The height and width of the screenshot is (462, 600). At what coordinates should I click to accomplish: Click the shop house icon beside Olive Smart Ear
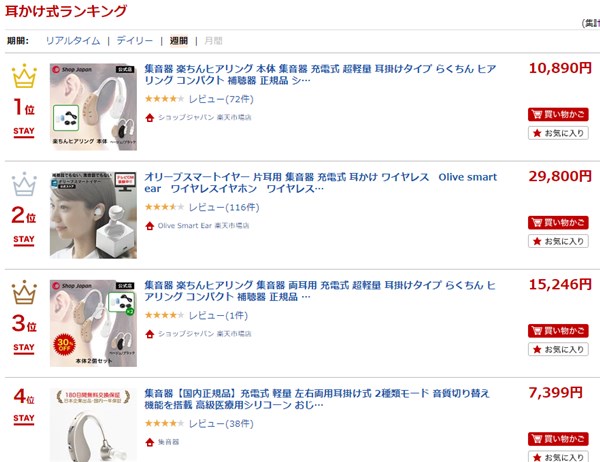click(x=150, y=226)
